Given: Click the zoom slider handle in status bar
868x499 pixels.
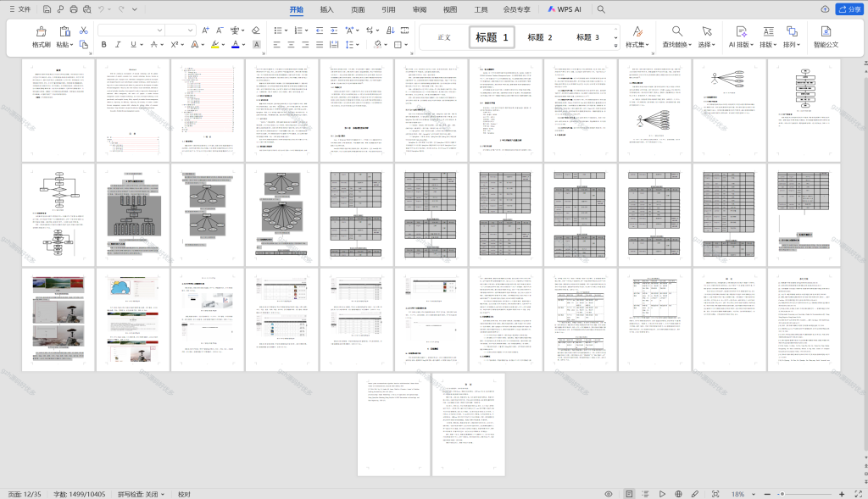Looking at the screenshot, I should [782, 494].
